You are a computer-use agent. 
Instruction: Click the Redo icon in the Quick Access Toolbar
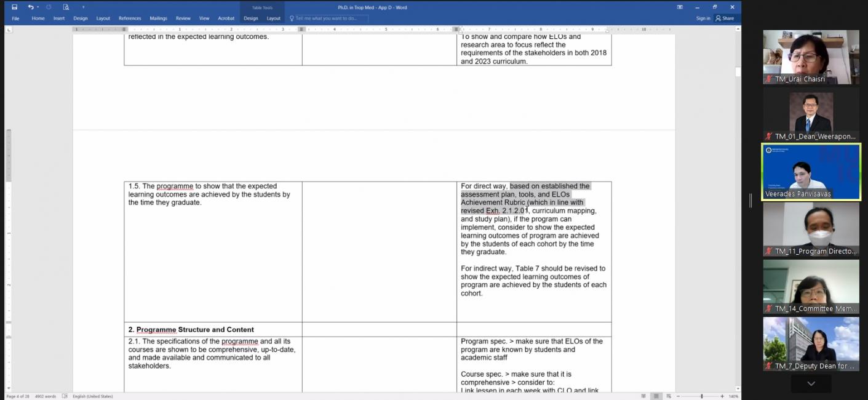coord(49,7)
